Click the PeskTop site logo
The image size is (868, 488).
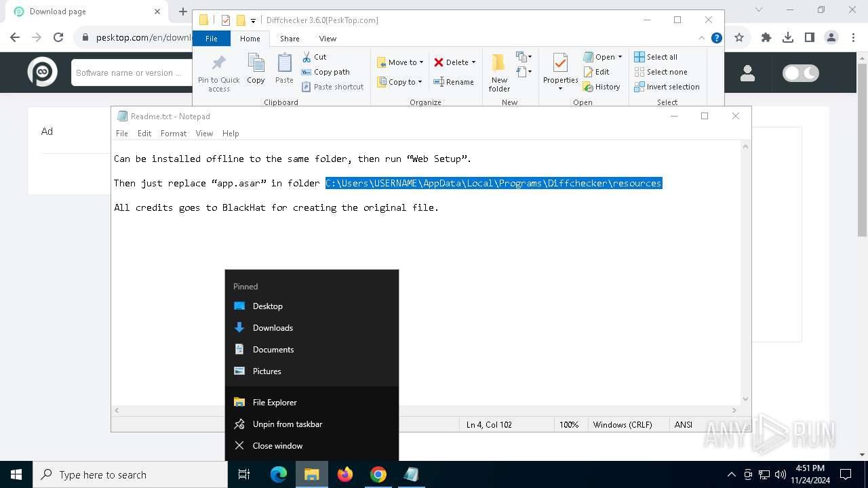[x=42, y=73]
